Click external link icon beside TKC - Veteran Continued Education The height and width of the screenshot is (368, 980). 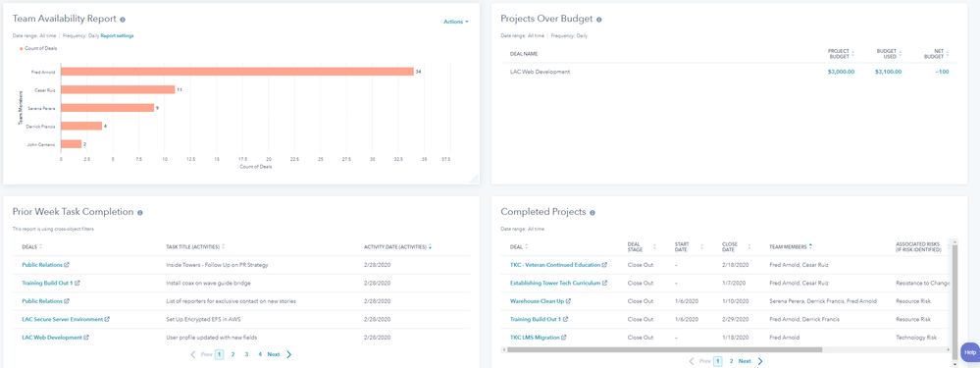605,265
